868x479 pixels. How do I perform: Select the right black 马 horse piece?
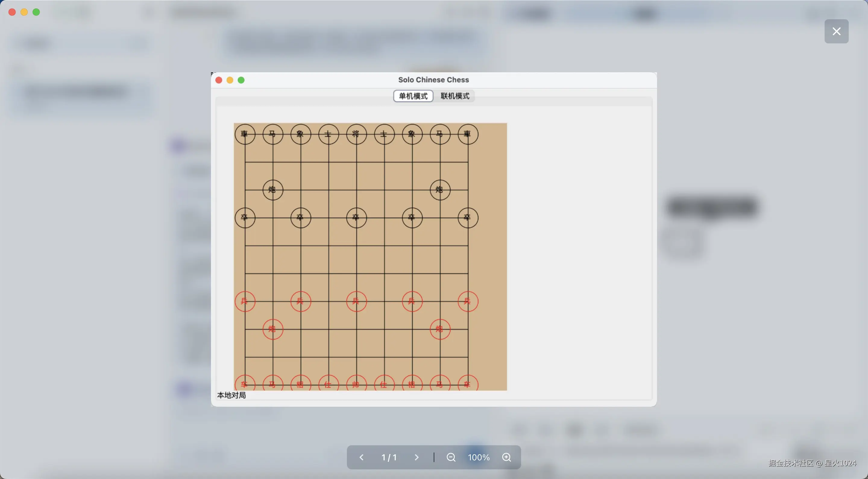[440, 134]
